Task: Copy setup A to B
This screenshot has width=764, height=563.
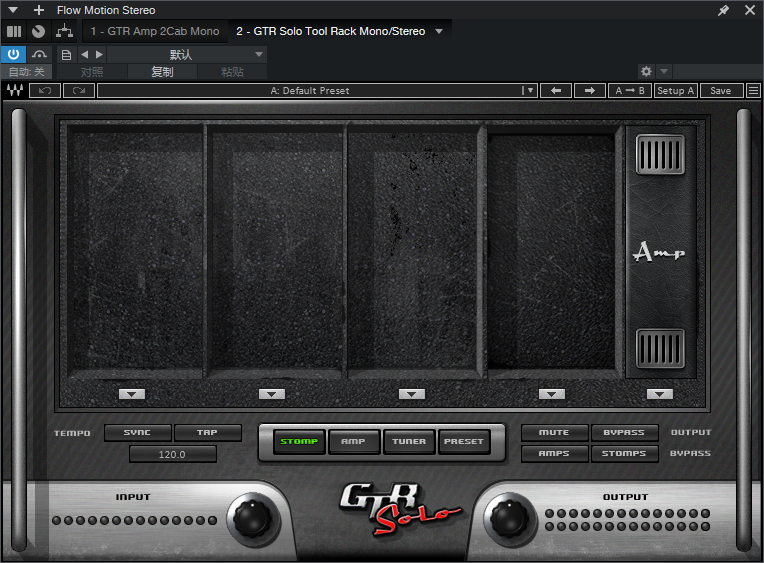Action: click(x=630, y=91)
